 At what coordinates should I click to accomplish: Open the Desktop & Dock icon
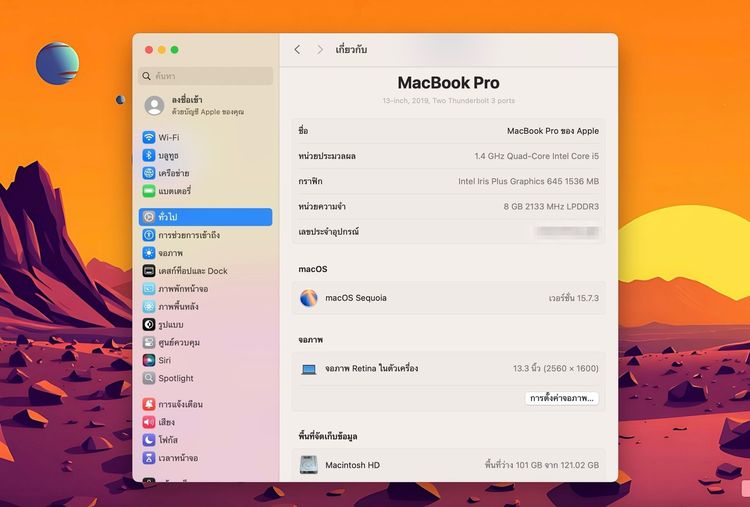point(149,271)
